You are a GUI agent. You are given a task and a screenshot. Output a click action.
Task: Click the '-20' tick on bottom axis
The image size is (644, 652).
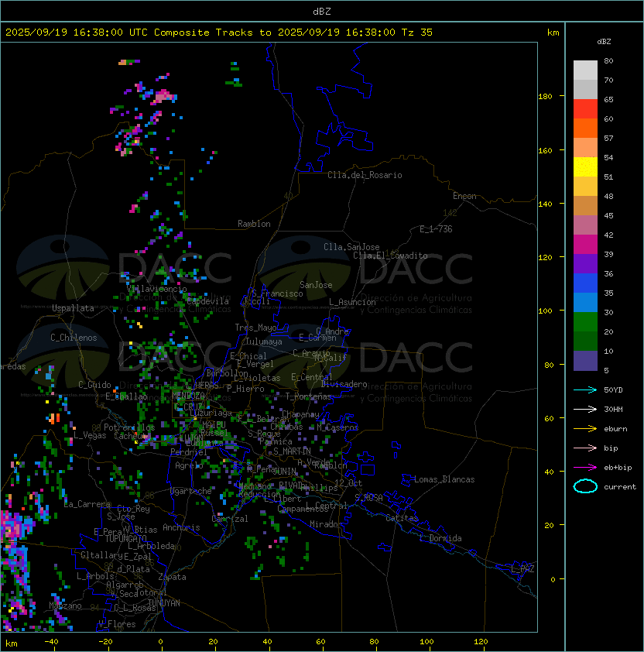tap(105, 642)
